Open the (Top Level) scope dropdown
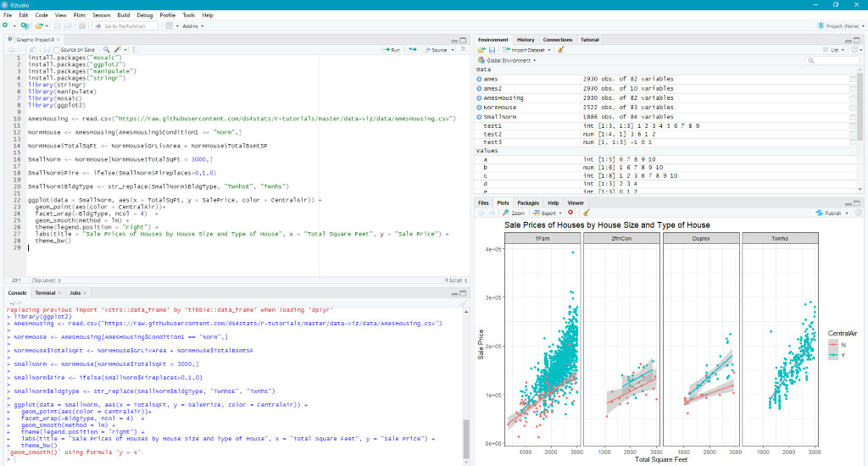The image size is (868, 466). pos(47,280)
